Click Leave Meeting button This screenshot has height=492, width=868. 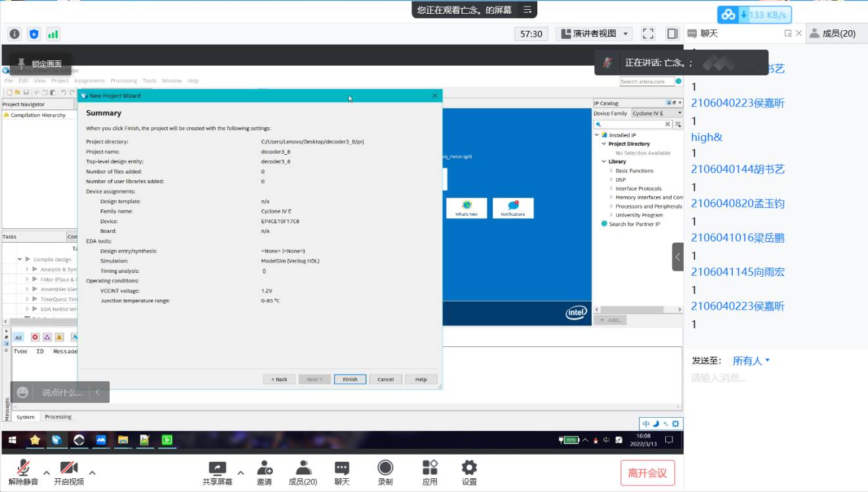[x=648, y=472]
